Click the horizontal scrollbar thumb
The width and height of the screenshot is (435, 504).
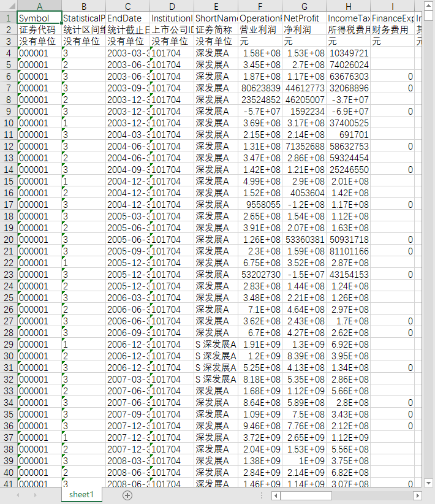click(x=306, y=495)
